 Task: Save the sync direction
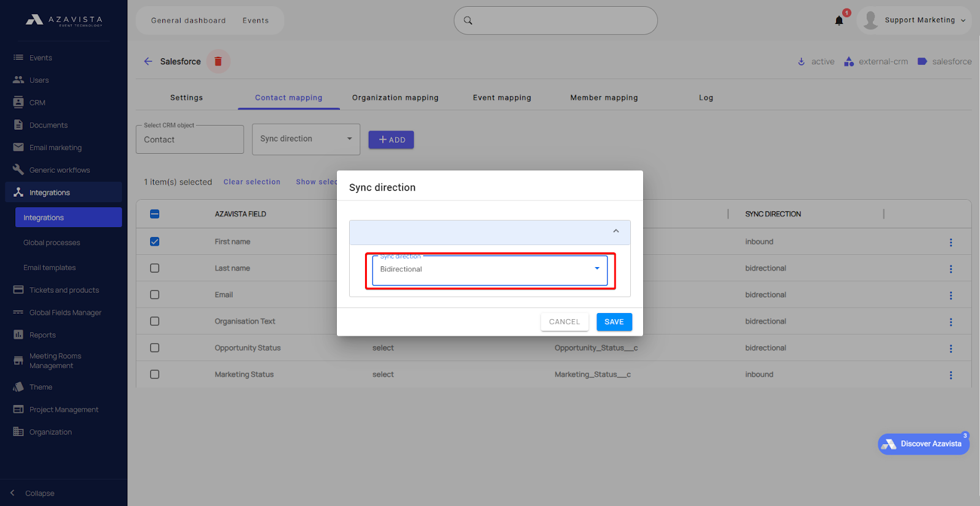pyautogui.click(x=614, y=322)
